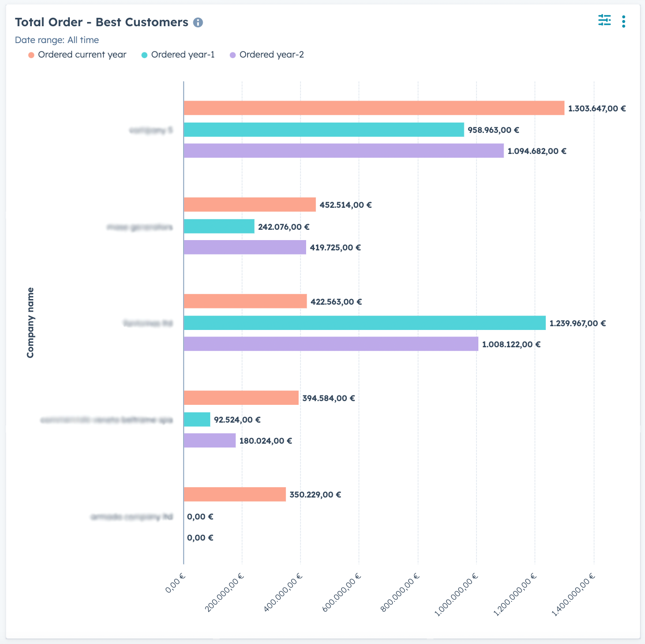
Task: Click the 350.229,00 € orange bar
Action: click(235, 494)
